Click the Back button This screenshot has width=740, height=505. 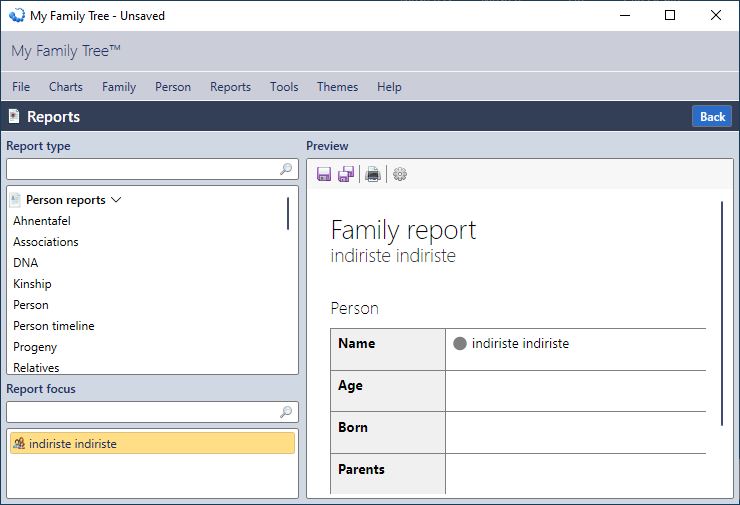(712, 117)
